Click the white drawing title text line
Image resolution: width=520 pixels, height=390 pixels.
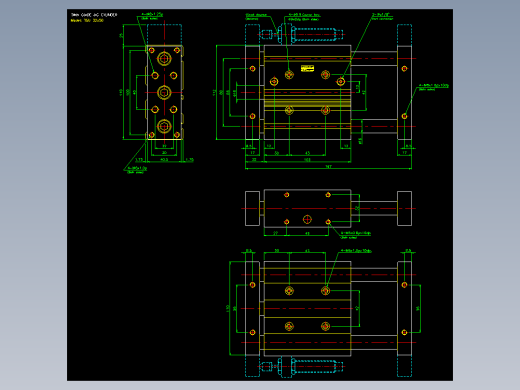[x=94, y=15]
